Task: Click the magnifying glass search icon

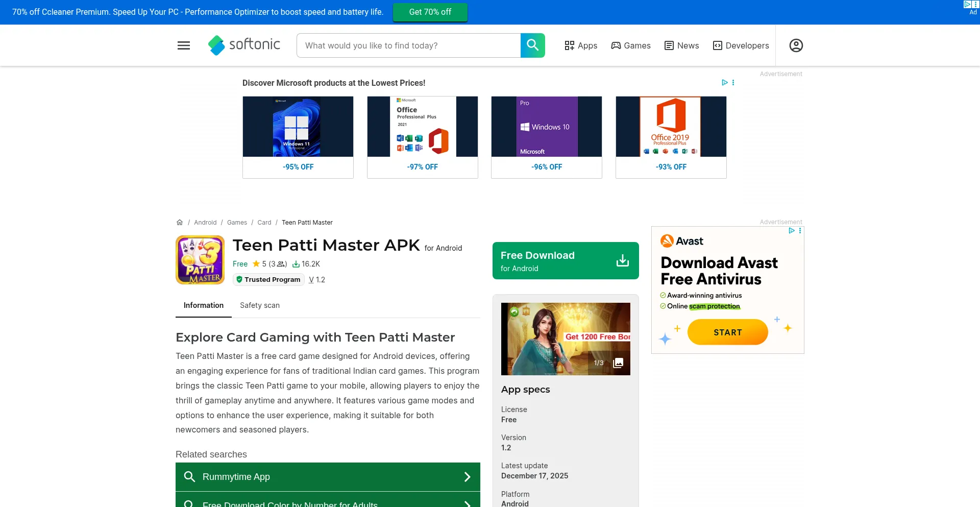Action: coord(532,45)
